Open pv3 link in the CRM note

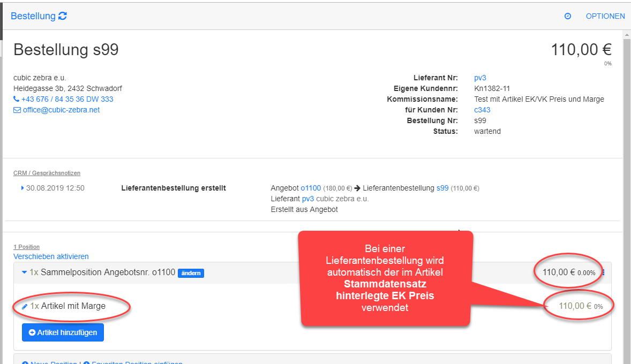(308, 199)
